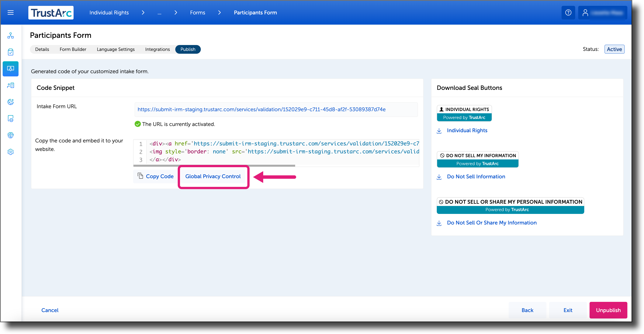The height and width of the screenshot is (334, 644).
Task: Click the Global Privacy Control button
Action: point(213,176)
